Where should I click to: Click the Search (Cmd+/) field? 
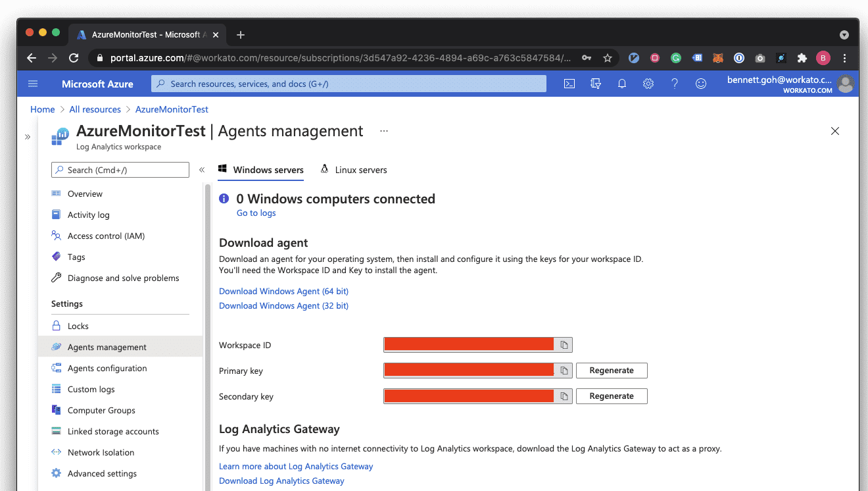click(x=120, y=169)
